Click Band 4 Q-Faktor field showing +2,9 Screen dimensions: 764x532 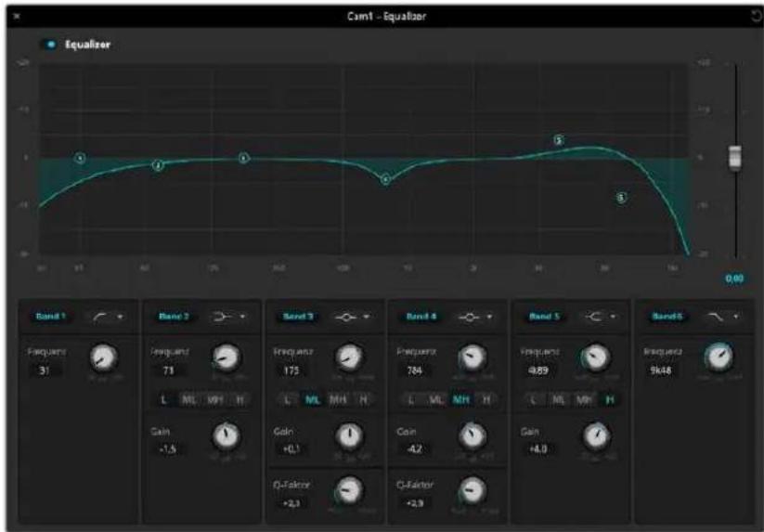415,502
